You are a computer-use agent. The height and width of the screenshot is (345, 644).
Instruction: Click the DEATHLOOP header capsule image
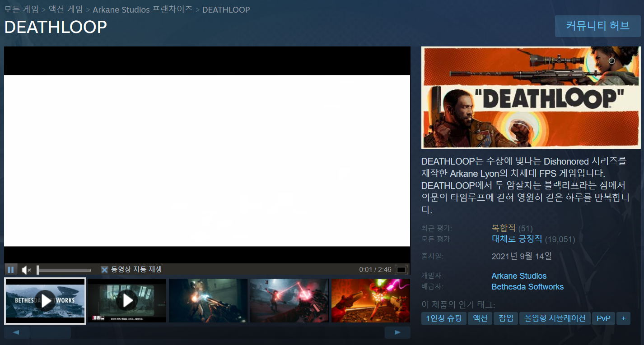[531, 97]
